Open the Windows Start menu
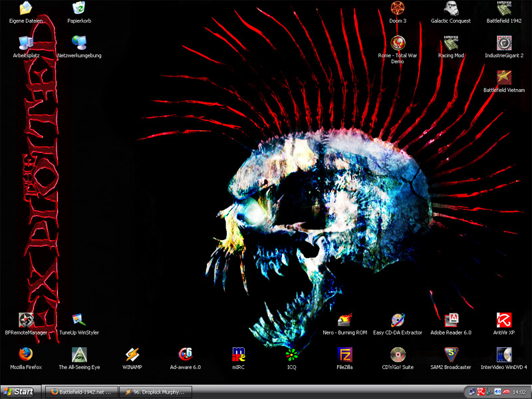Screen dimensions: 532x399 click(x=20, y=392)
